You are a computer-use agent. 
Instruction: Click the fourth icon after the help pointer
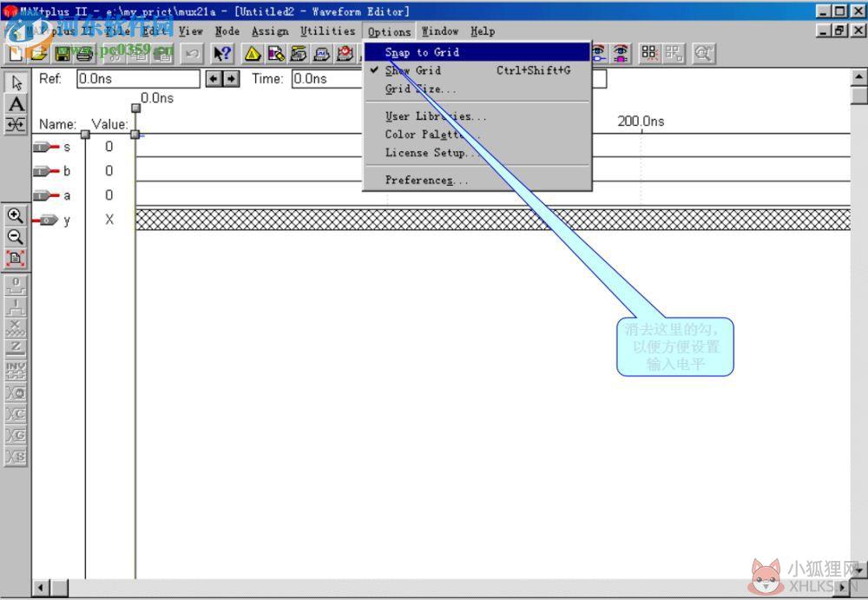pyautogui.click(x=322, y=54)
